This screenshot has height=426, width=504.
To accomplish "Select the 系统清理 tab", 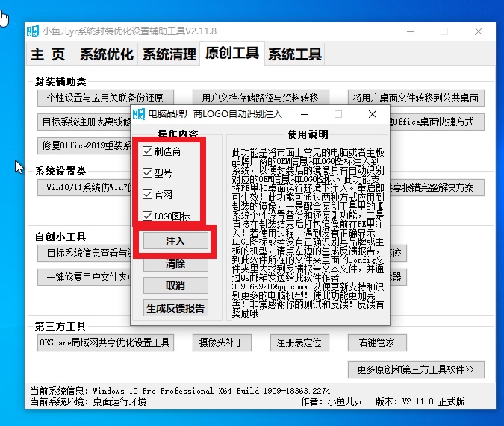I will (169, 54).
